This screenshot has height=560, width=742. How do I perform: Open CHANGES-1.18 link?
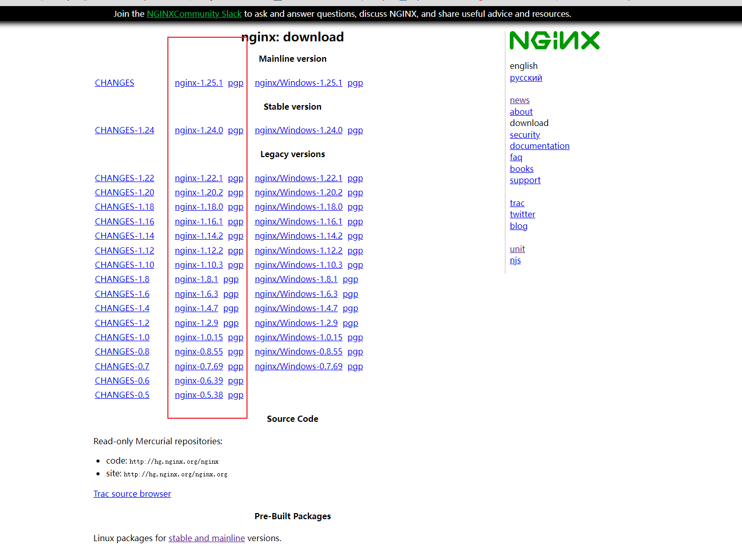click(125, 207)
